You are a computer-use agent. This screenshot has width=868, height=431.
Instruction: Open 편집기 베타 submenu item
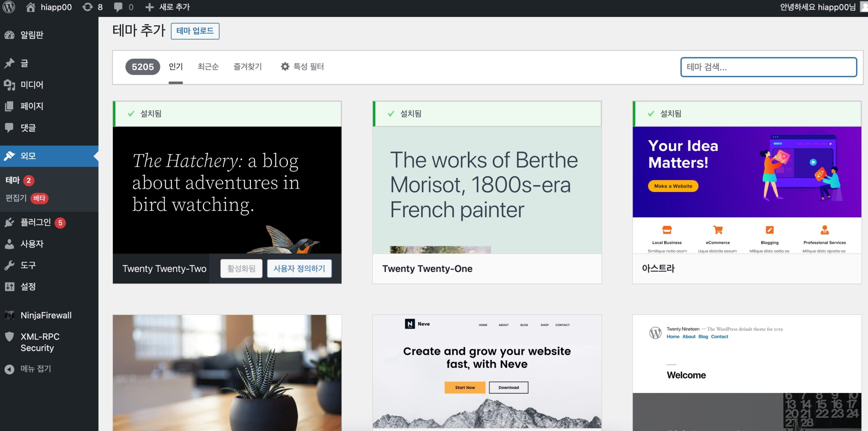(x=27, y=198)
